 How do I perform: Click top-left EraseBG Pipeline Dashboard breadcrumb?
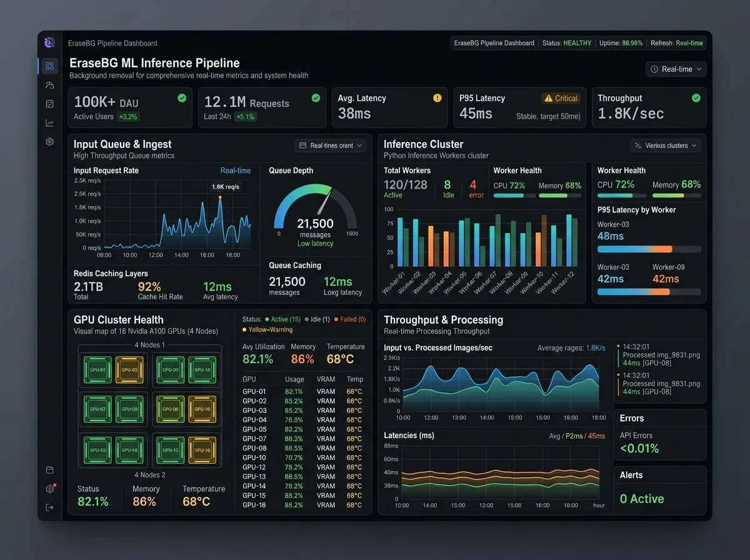point(112,43)
